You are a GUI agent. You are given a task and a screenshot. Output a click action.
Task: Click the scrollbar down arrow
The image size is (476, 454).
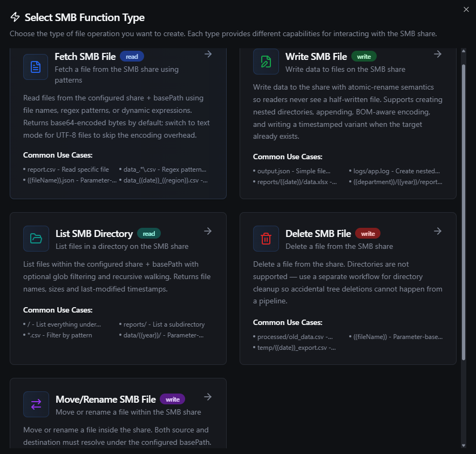(x=464, y=445)
